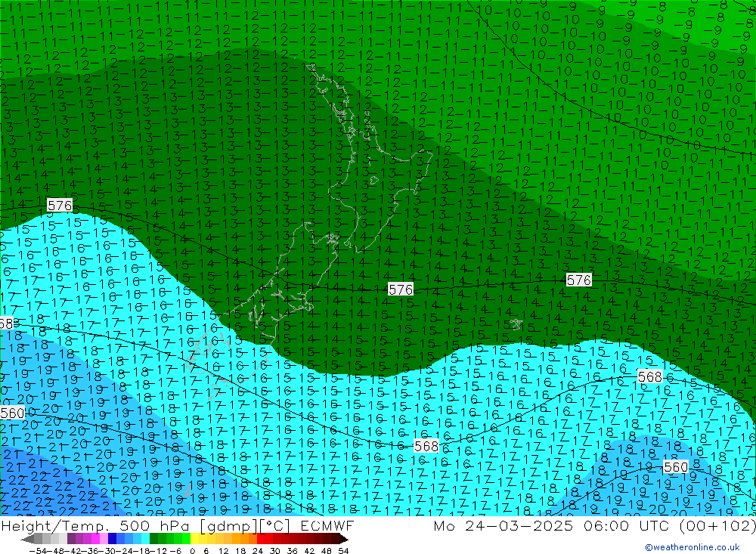Click the yellow swatch above the 0 label
This screenshot has width=756, height=554.
click(x=194, y=539)
